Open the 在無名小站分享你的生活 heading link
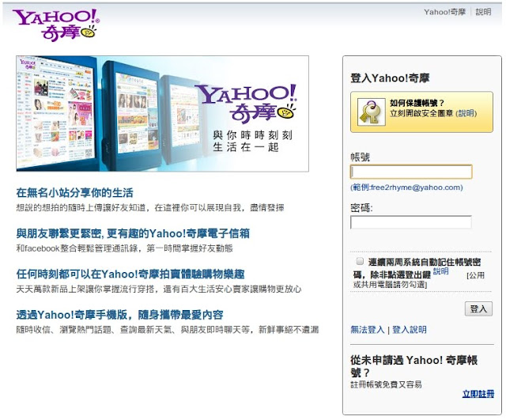The image size is (506, 420). point(74,193)
